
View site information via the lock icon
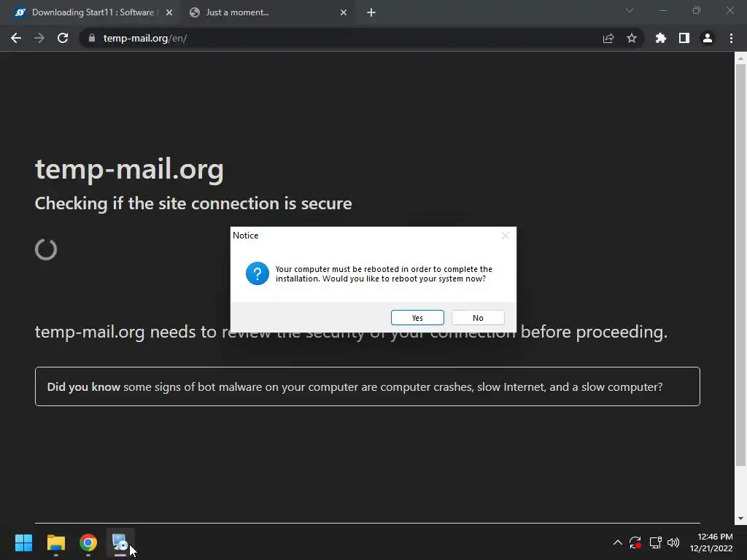click(92, 38)
